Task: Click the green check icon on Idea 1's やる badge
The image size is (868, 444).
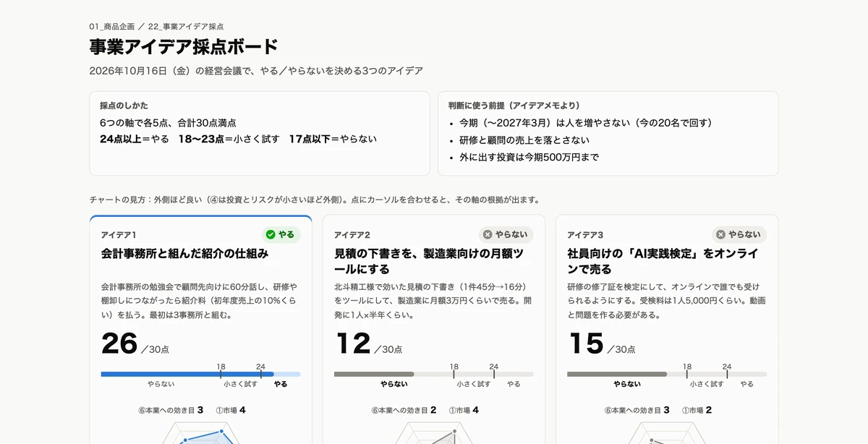Action: (271, 234)
